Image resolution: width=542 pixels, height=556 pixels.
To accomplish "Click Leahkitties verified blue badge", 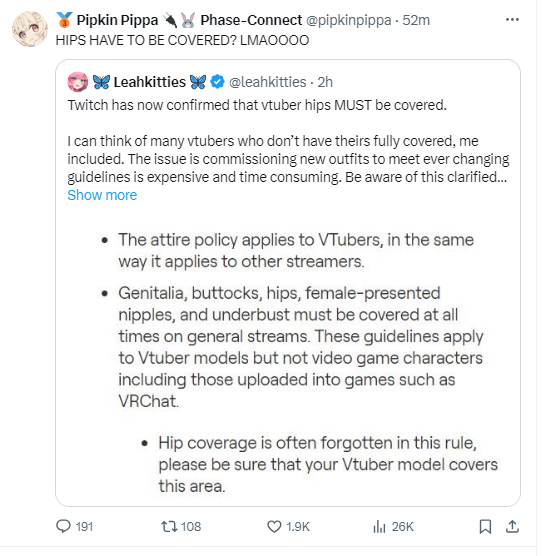I will point(219,82).
